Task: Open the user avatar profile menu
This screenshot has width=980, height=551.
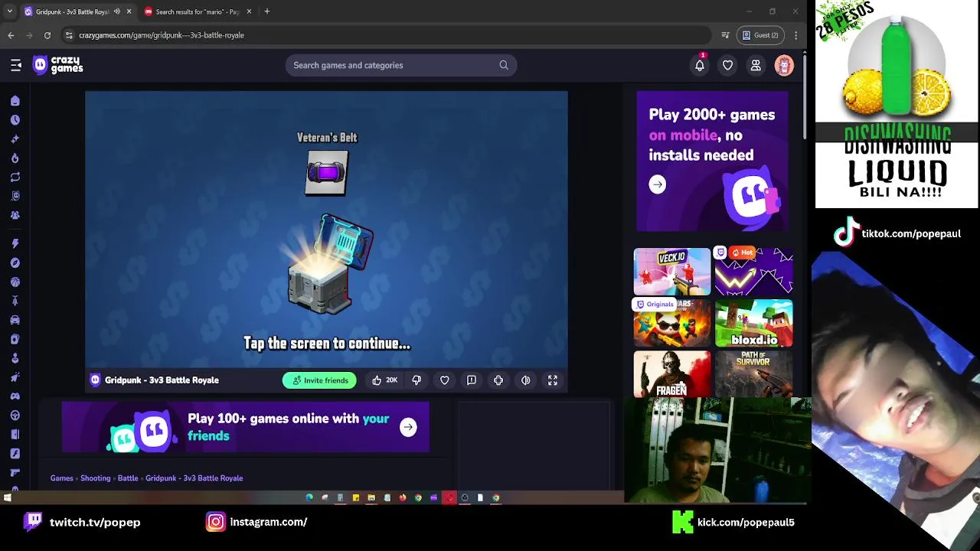Action: [784, 66]
